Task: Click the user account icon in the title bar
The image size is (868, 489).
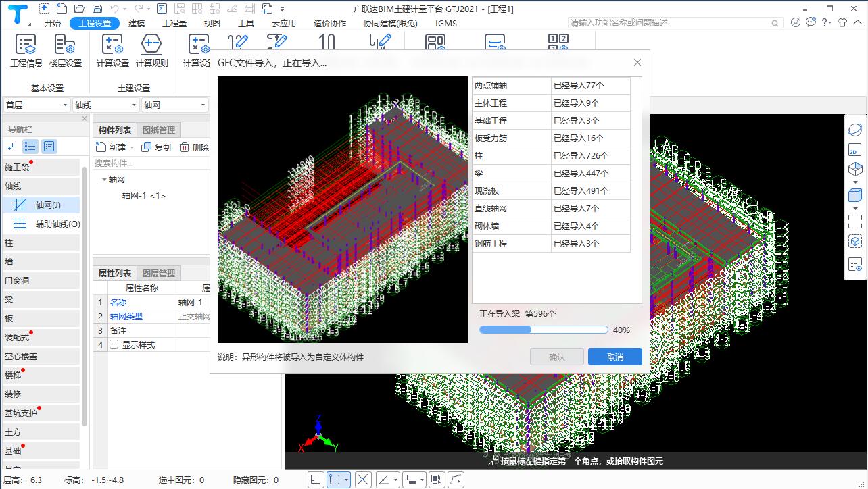Action: [x=795, y=22]
